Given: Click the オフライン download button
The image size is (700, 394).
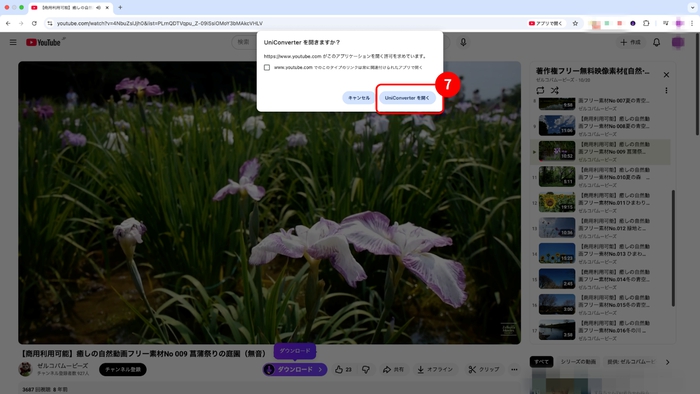Looking at the screenshot, I should [x=435, y=369].
